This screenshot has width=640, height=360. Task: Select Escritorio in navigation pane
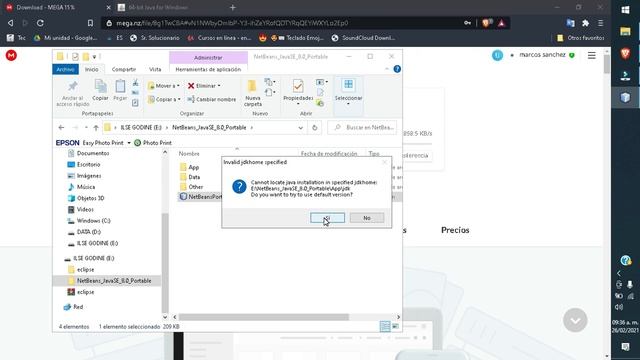[88, 164]
